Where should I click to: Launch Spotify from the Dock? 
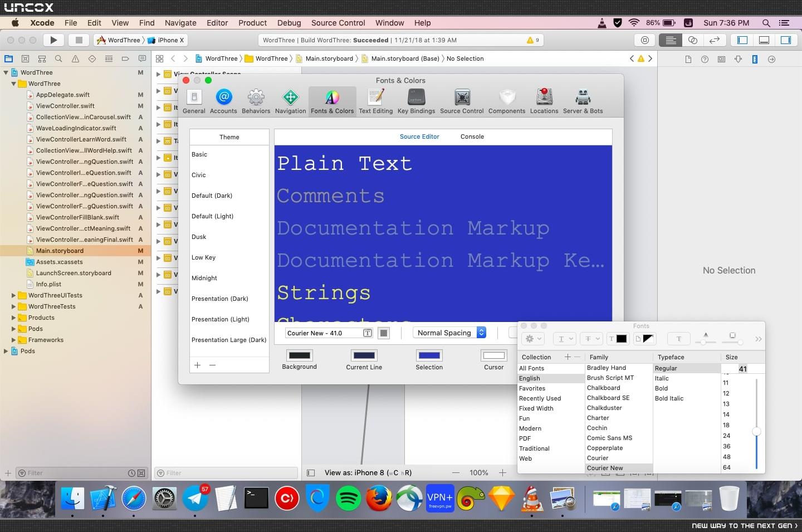click(x=349, y=499)
